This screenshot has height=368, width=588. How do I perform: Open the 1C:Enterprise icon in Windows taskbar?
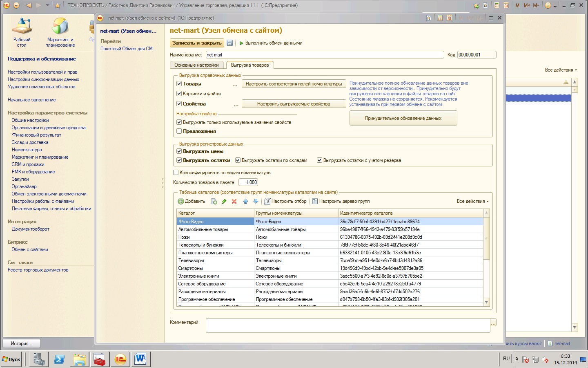click(120, 359)
